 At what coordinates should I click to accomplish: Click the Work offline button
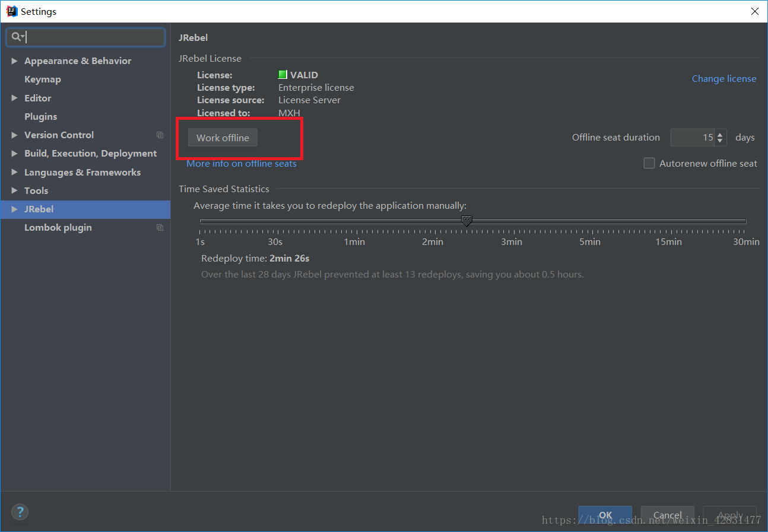tap(222, 137)
